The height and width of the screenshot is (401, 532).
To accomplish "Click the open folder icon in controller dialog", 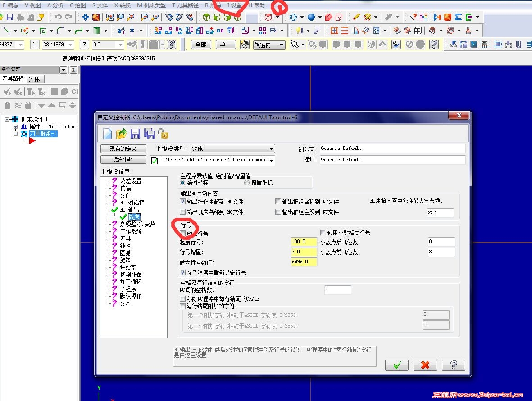I will tap(121, 134).
